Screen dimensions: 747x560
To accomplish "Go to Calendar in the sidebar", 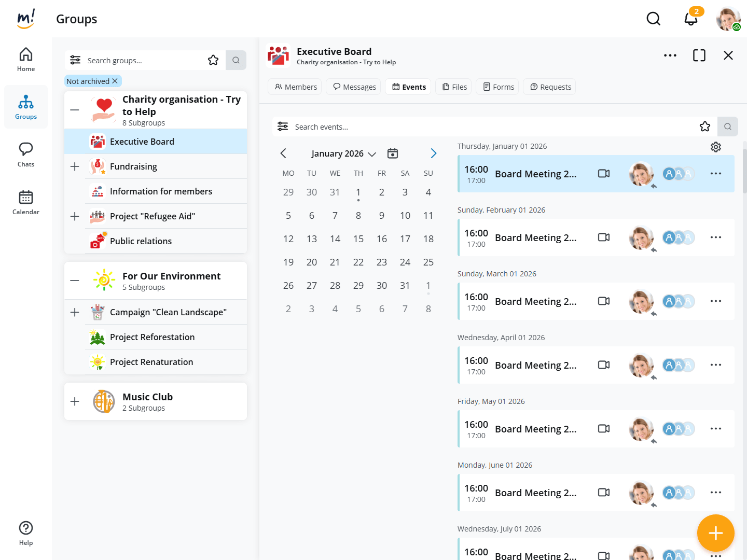I will point(26,202).
